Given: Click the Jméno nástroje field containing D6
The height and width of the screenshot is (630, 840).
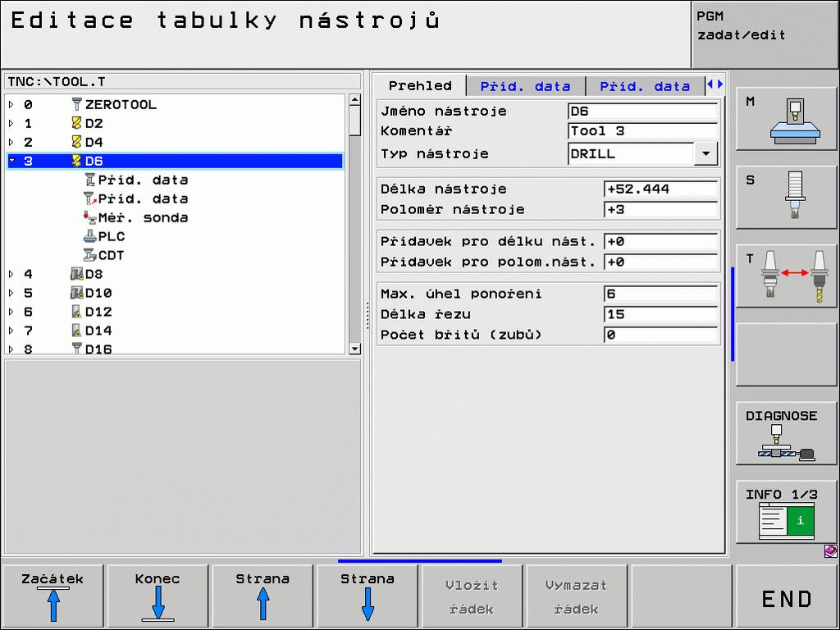Looking at the screenshot, I should pos(642,111).
